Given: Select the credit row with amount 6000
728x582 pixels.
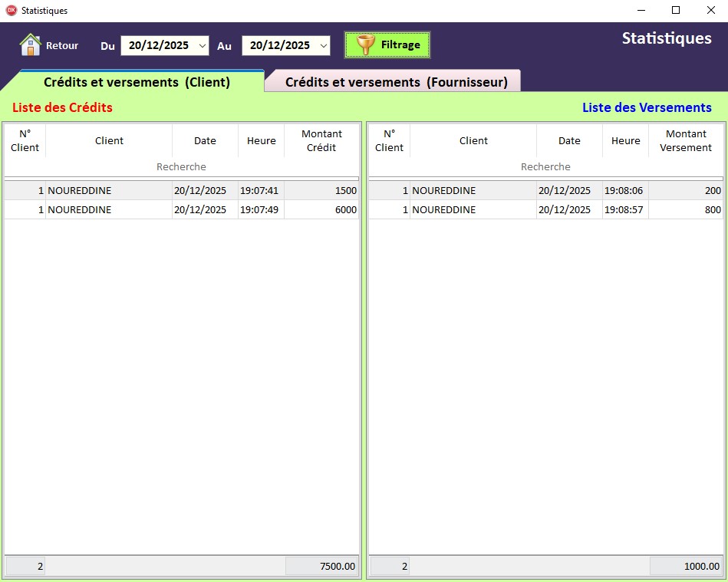Looking at the screenshot, I should coord(181,210).
